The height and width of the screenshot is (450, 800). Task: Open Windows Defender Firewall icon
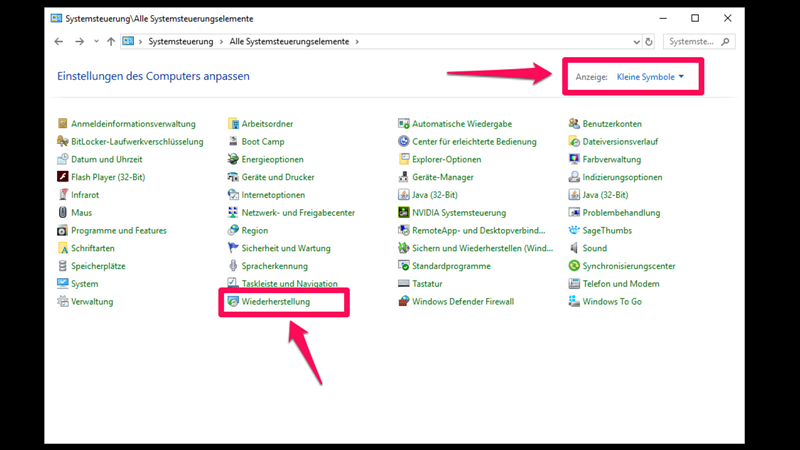pos(404,301)
